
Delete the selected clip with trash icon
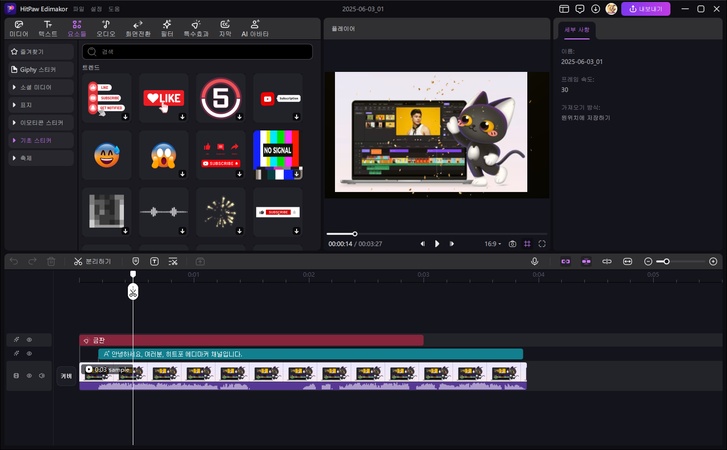click(51, 261)
